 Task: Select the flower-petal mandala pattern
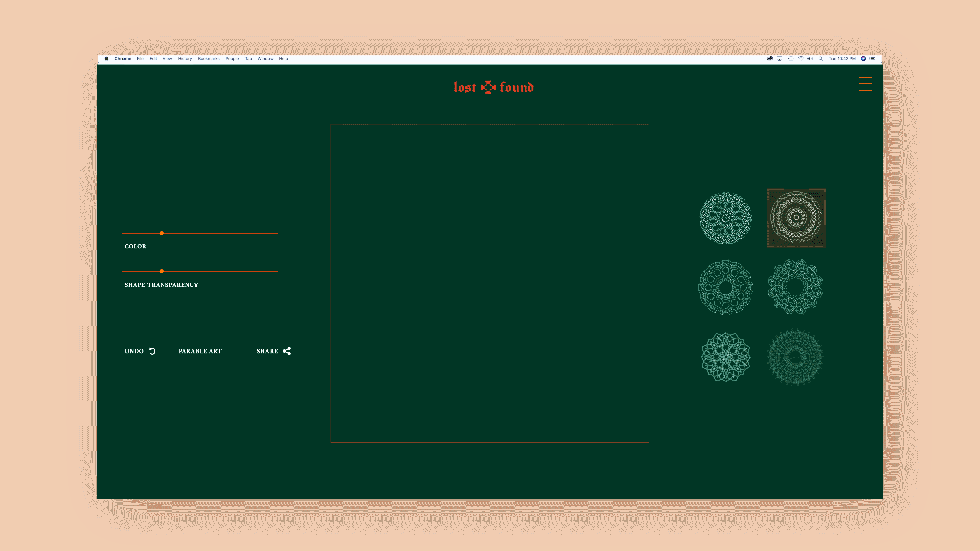726,357
